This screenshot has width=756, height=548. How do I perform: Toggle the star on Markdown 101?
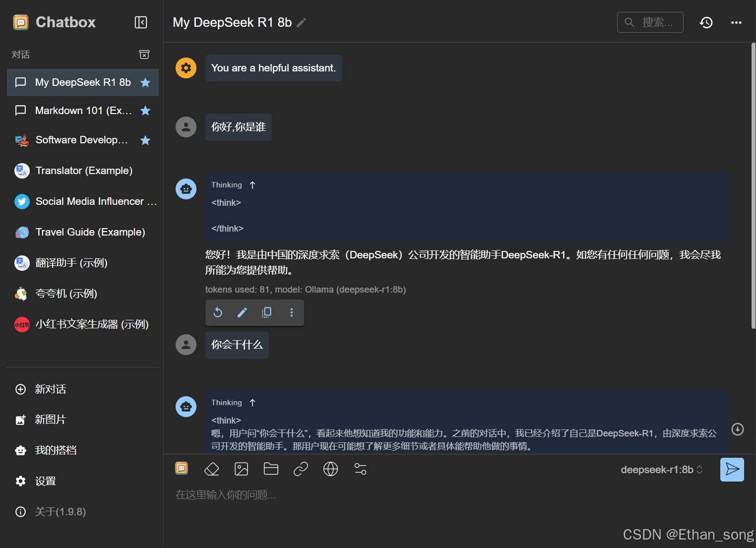(145, 111)
